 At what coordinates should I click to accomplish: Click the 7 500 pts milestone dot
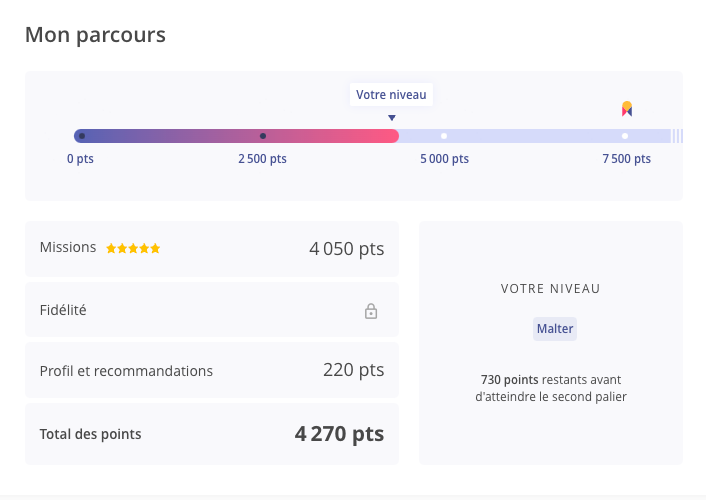625,136
